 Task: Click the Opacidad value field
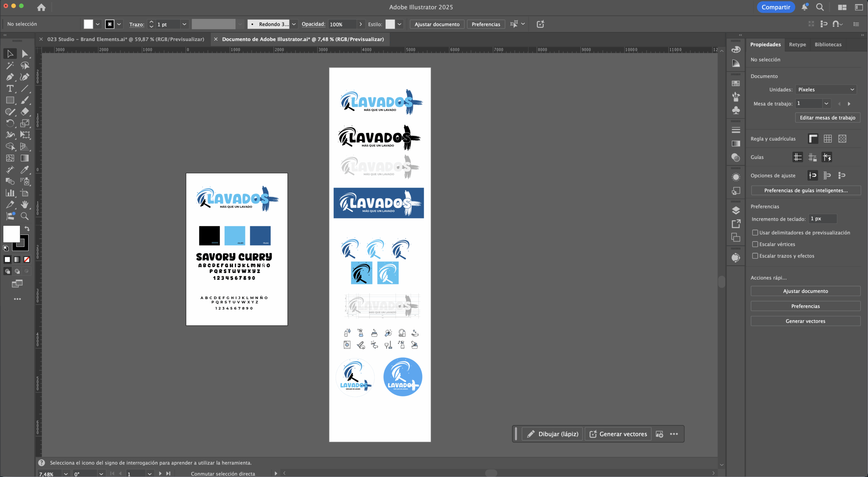click(342, 24)
